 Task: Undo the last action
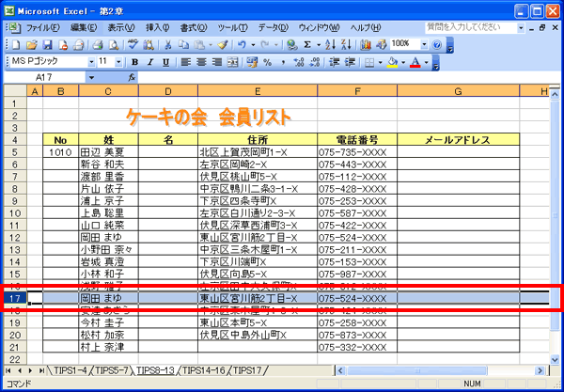(242, 44)
